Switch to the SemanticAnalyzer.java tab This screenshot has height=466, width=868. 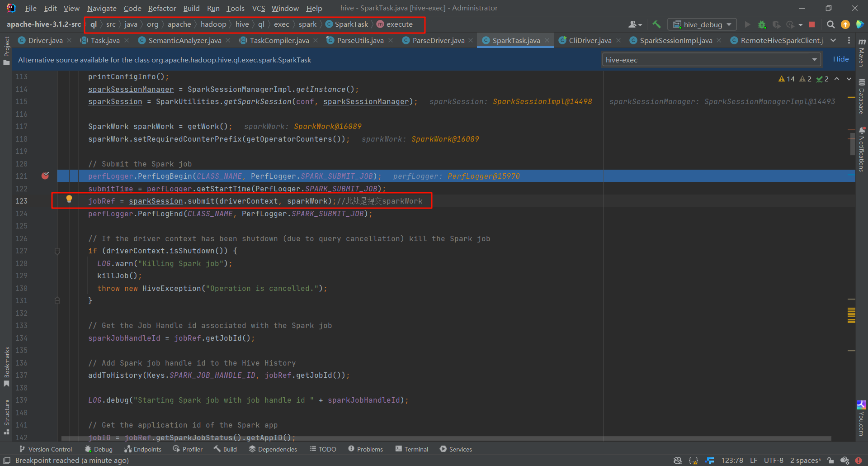184,40
